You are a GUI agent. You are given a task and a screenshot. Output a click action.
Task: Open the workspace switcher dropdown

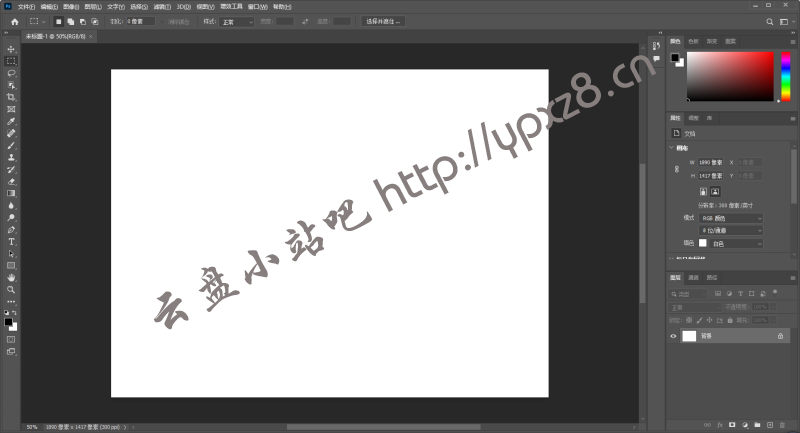tap(786, 21)
